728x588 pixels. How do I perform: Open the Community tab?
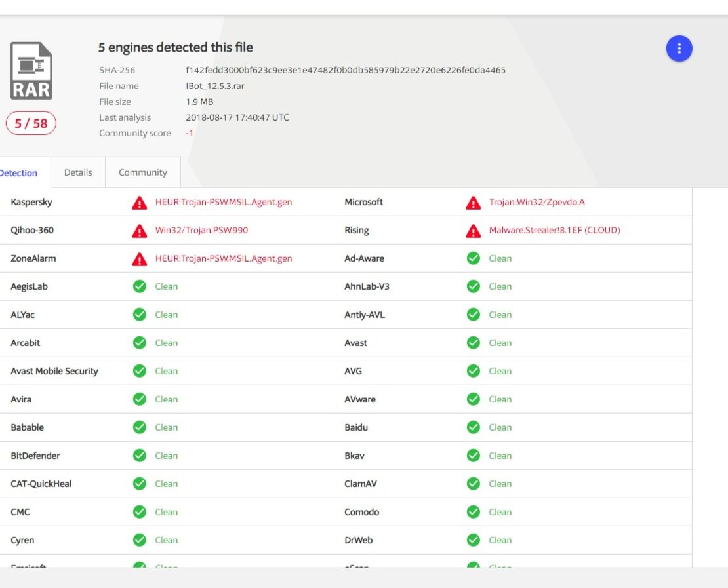pos(142,172)
